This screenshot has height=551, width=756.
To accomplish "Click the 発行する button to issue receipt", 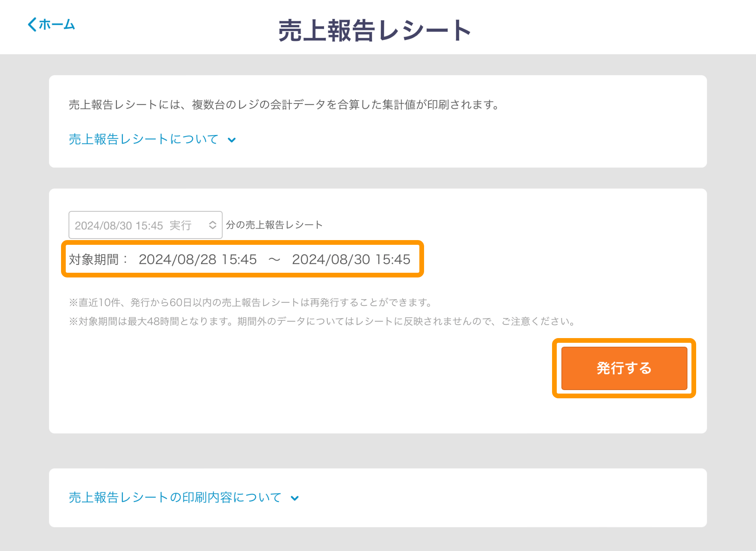I will point(624,368).
